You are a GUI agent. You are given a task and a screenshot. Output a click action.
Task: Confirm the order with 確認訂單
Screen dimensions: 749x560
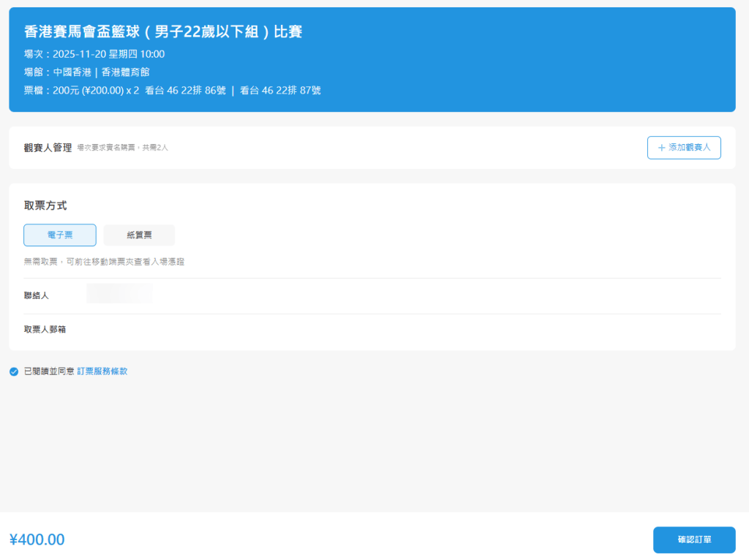(694, 540)
